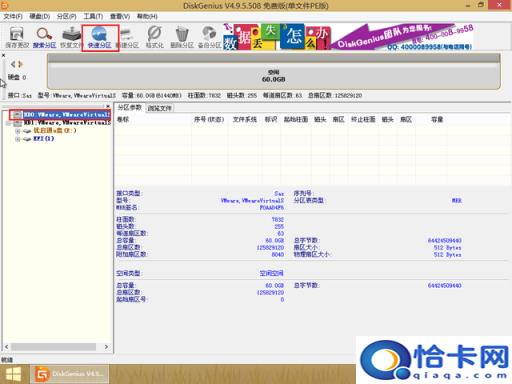Viewport: 512px width, 384px height.
Task: Click the Search Partition (搜索分区) magnifier icon
Action: (x=44, y=37)
